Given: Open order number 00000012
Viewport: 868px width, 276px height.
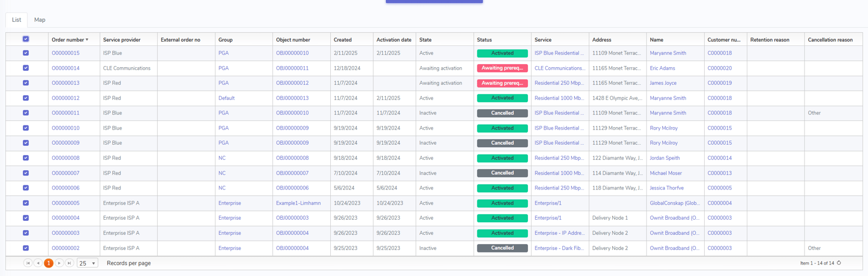Looking at the screenshot, I should click(66, 98).
